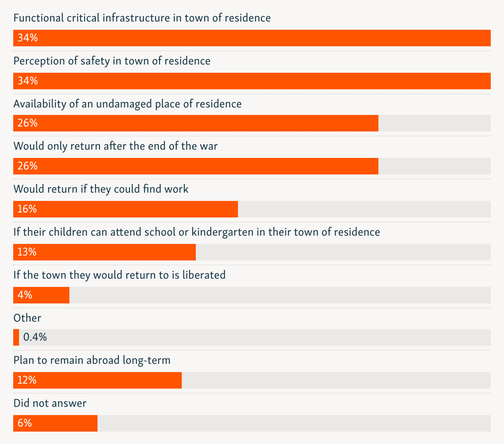Click the 4% liberated town bar
504x444 pixels.
point(41,295)
